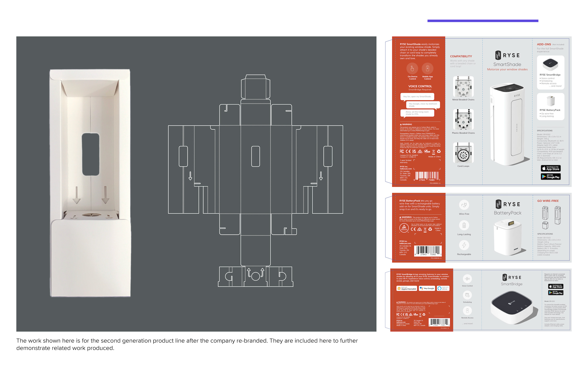
Task: Click the BatteryPack product render
Action: pyautogui.click(x=508, y=237)
